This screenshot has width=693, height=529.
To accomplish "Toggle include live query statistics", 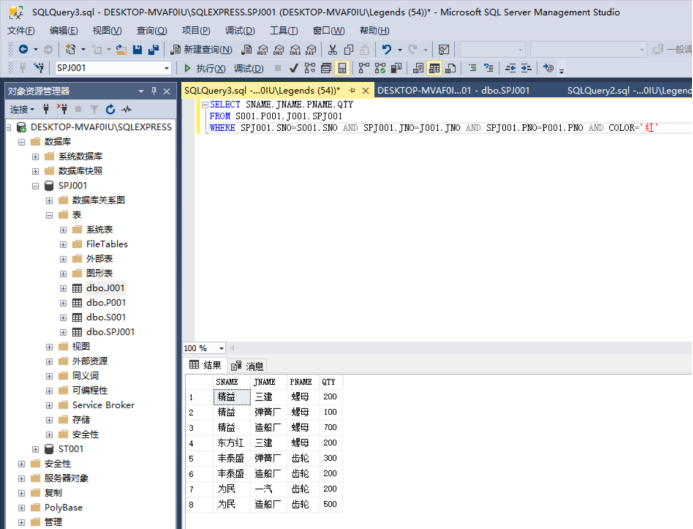I will pos(380,68).
